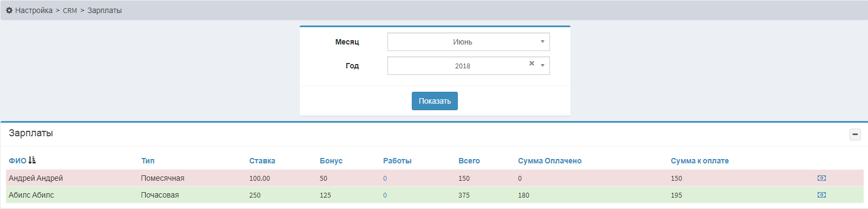Click the Почасовая type cell

(x=160, y=195)
